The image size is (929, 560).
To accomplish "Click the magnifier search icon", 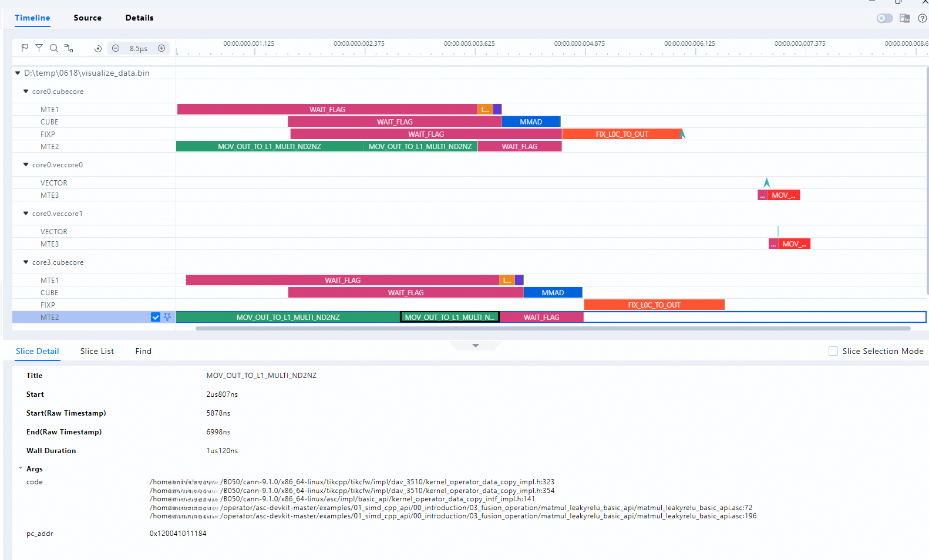I will [53, 48].
